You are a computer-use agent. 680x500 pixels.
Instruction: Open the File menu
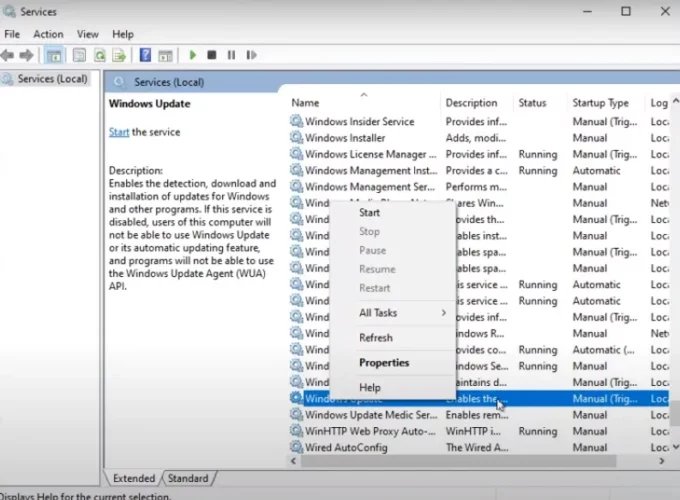pyautogui.click(x=12, y=34)
